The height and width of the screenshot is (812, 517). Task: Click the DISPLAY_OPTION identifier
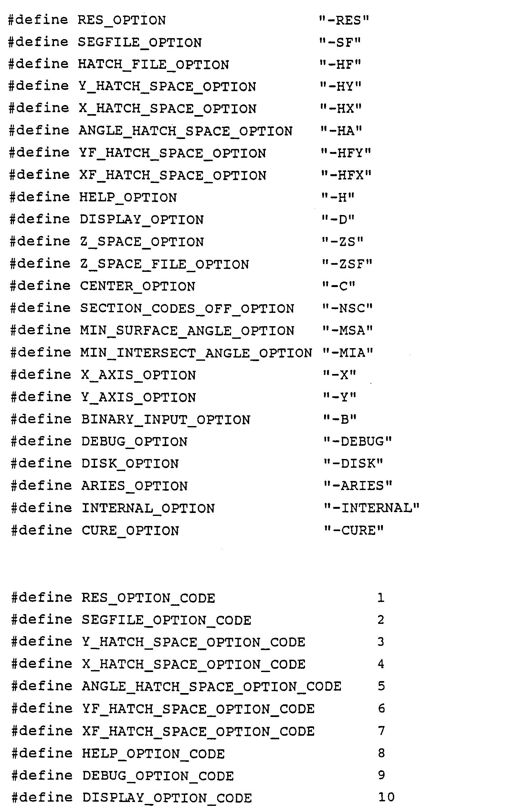[x=142, y=219]
